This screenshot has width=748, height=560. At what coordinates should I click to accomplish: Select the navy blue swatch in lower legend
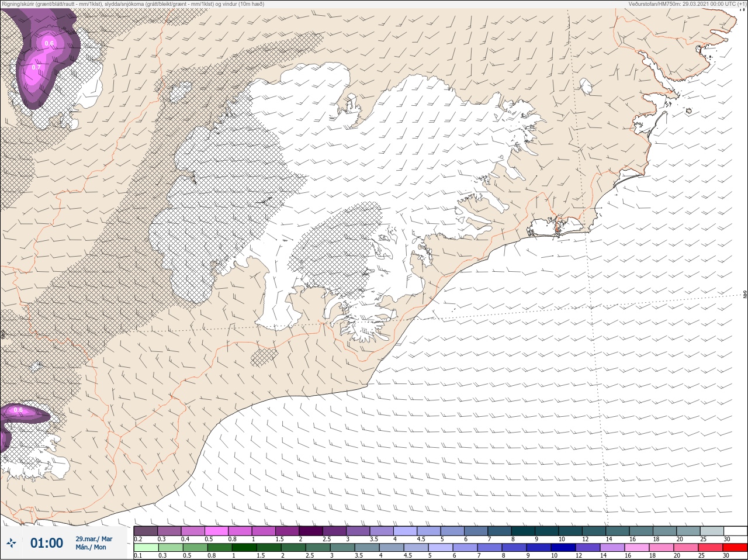pos(563,548)
